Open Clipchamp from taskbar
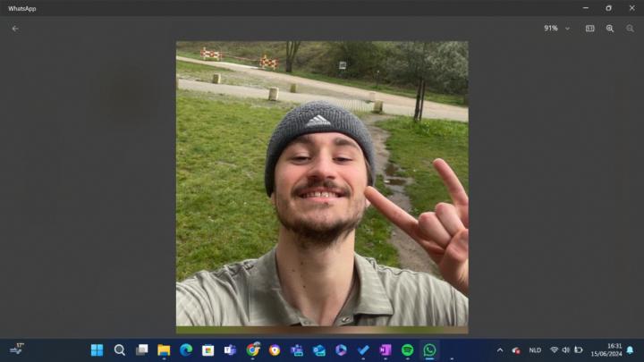This screenshot has width=644, height=362. (x=342, y=350)
